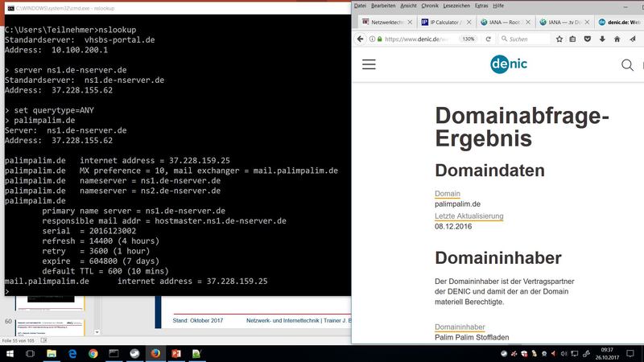Switch to the IANA — .tv tab

coord(563,23)
